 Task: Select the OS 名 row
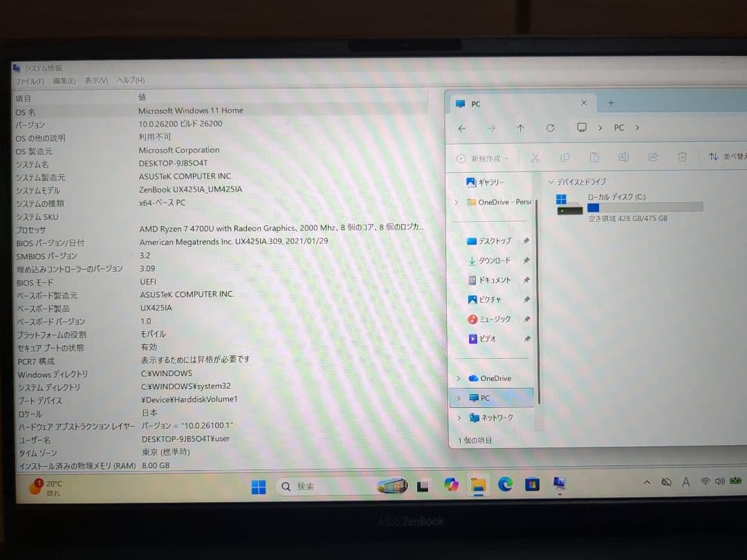[x=220, y=111]
